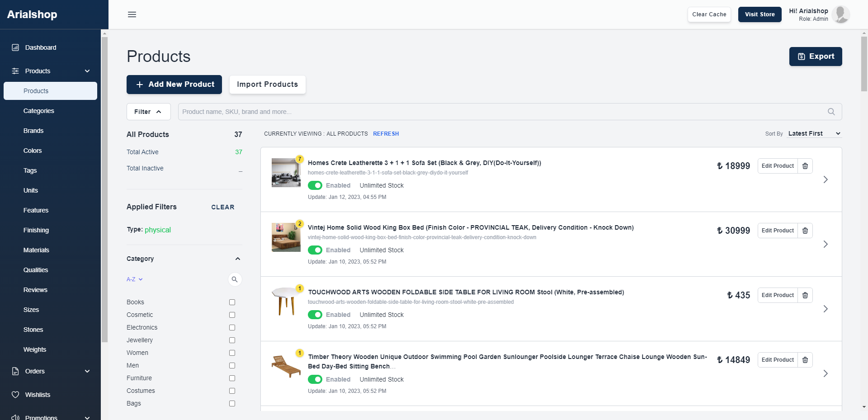Edit the Homes Crete Leatherette Sofa product

[778, 166]
